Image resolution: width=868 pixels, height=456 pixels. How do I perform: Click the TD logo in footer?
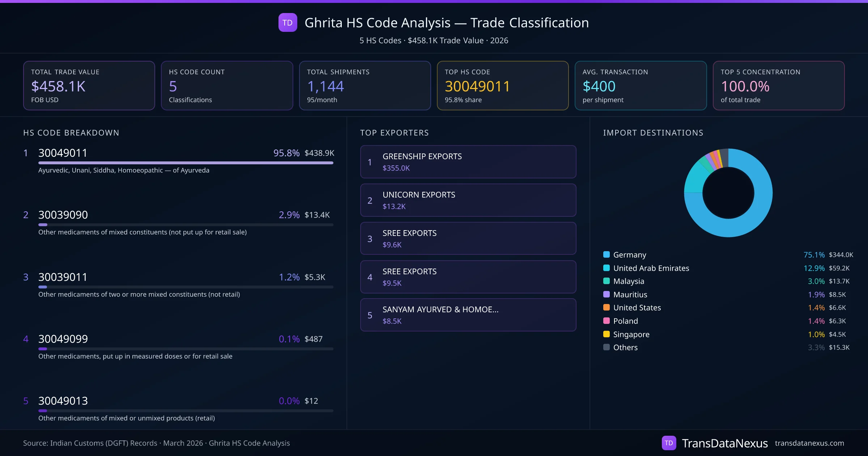point(669,443)
